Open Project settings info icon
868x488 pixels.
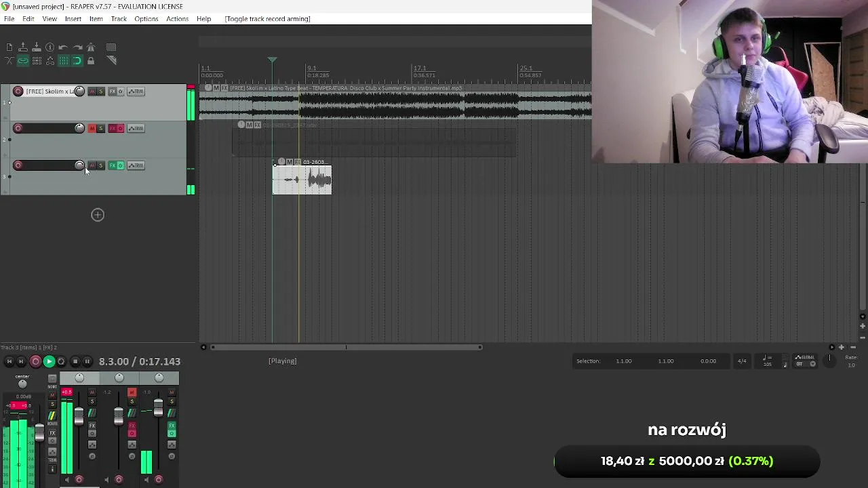tap(50, 47)
